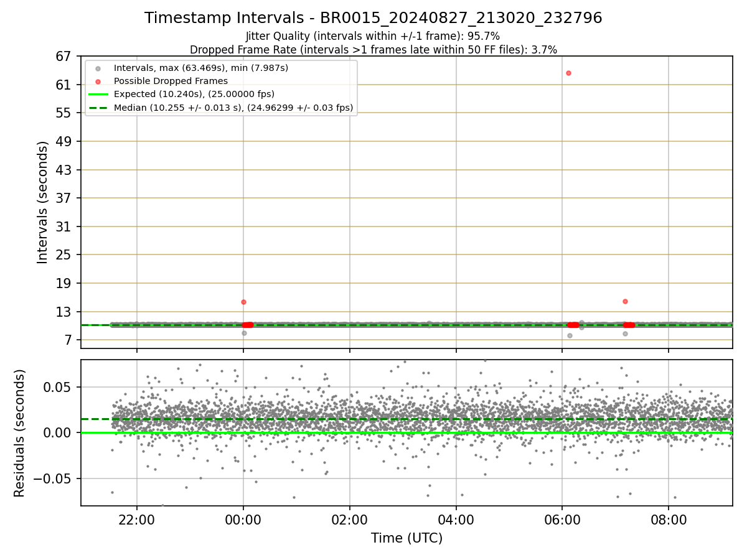Click the red dropped-frame point near 63 seconds
The height and width of the screenshot is (560, 747).
(x=568, y=73)
